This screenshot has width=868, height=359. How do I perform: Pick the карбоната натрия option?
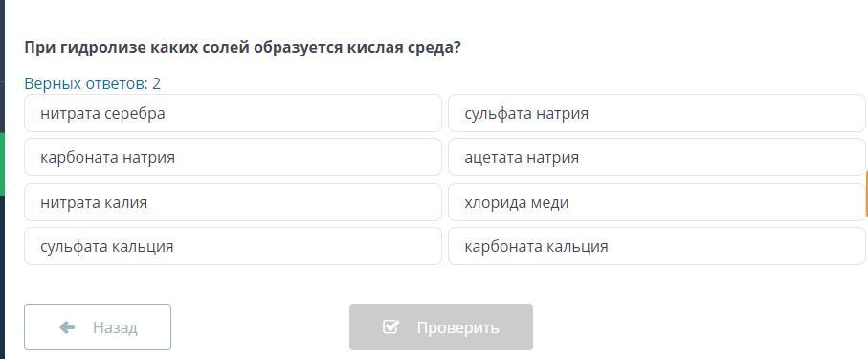coord(234,157)
